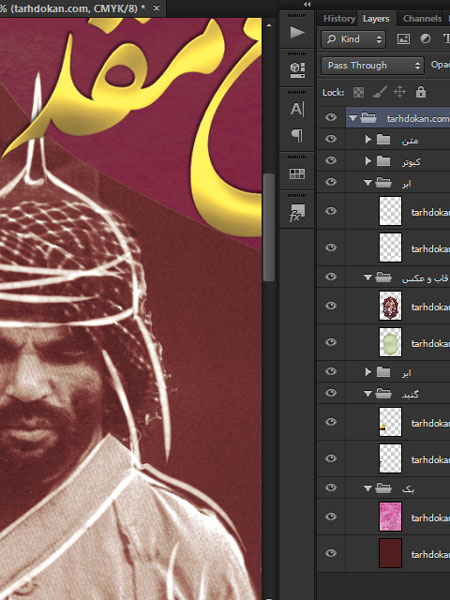This screenshot has width=450, height=600.
Task: Click folder icon of گنبد group
Action: pyautogui.click(x=383, y=393)
